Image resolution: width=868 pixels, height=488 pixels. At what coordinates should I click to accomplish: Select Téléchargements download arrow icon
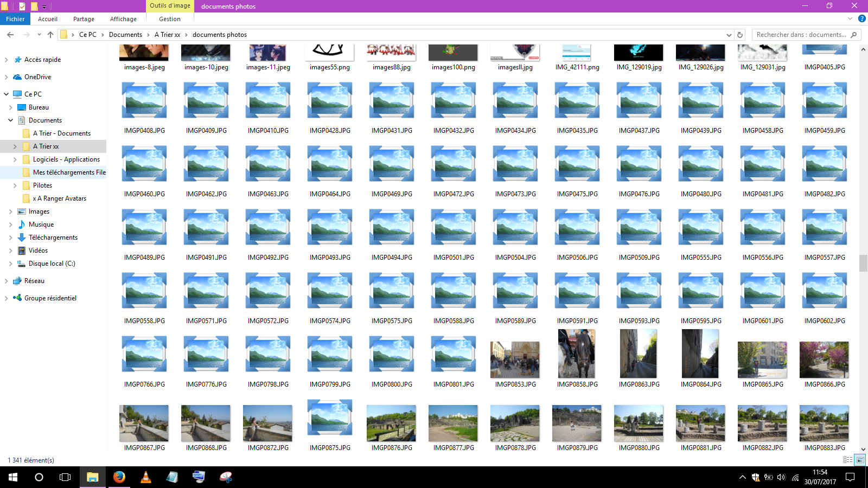[22, 237]
